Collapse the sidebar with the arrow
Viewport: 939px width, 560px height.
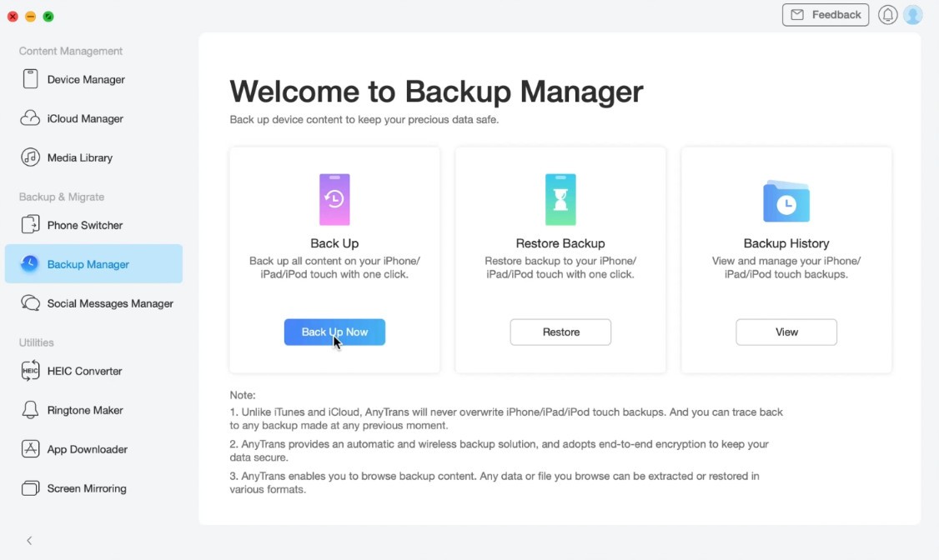pos(29,541)
